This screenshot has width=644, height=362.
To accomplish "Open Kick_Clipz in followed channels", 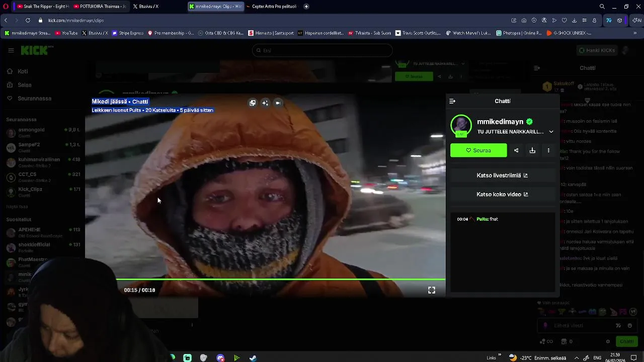I will (43, 192).
